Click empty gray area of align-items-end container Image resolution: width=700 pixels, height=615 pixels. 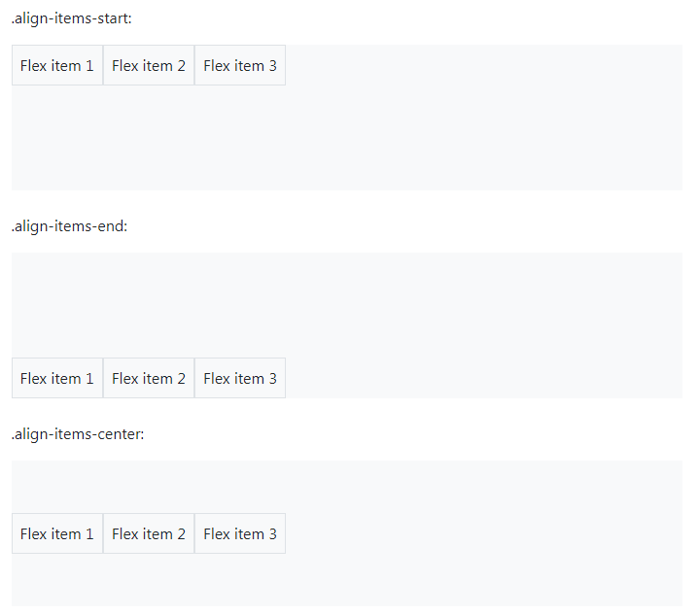[x=446, y=312]
